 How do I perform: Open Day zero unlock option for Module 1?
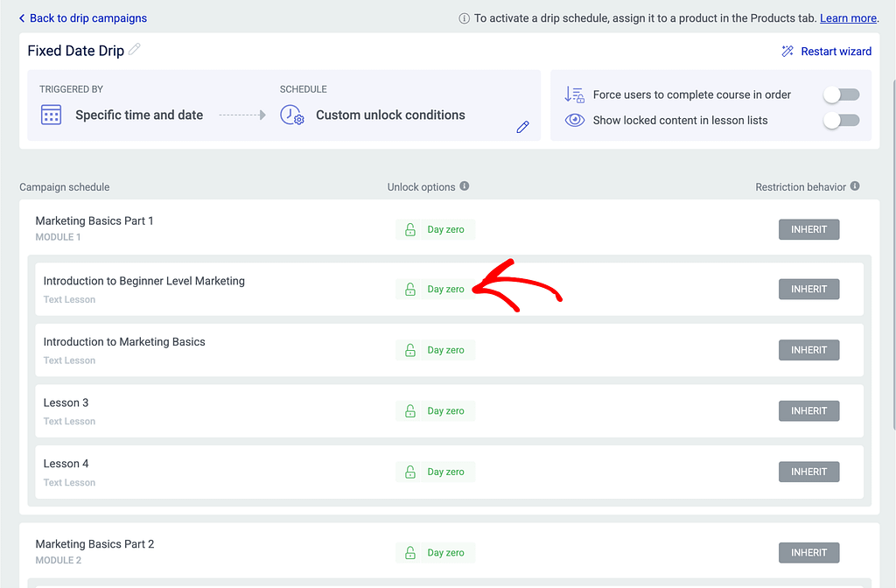point(436,229)
